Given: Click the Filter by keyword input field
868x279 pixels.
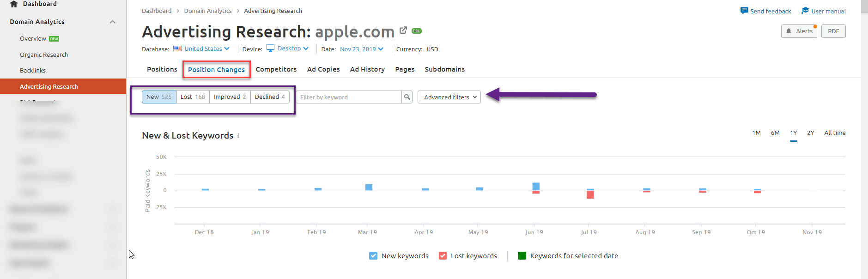Looking at the screenshot, I should point(349,97).
